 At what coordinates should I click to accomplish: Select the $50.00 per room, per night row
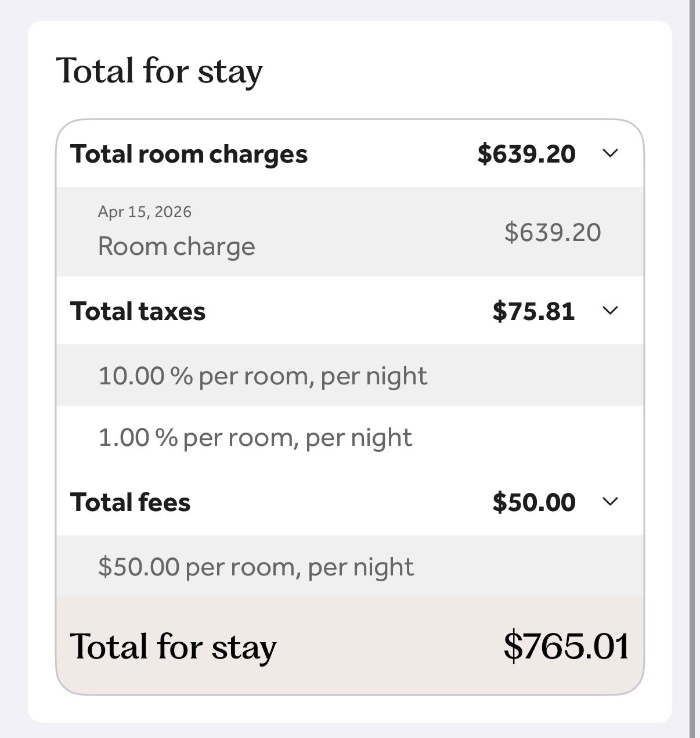click(256, 567)
